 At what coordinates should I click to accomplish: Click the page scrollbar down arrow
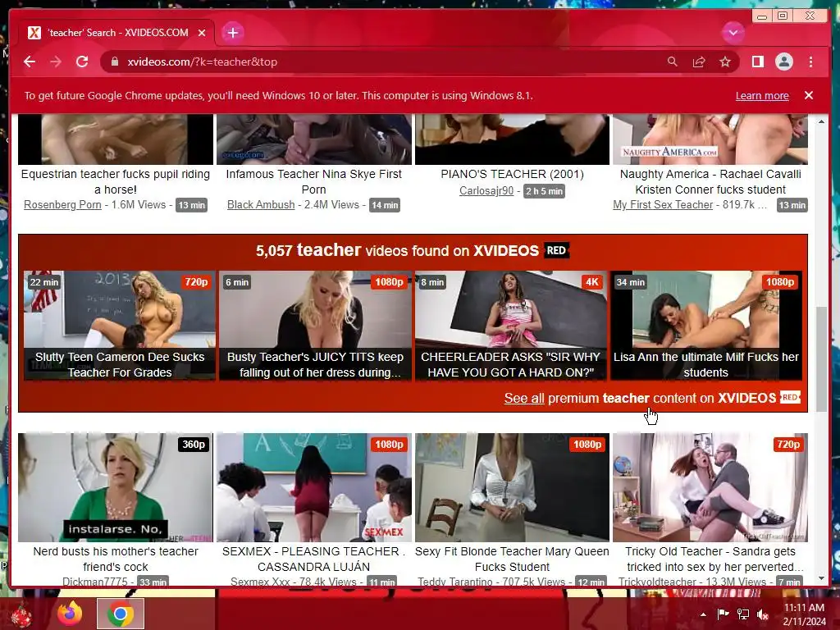click(822, 578)
